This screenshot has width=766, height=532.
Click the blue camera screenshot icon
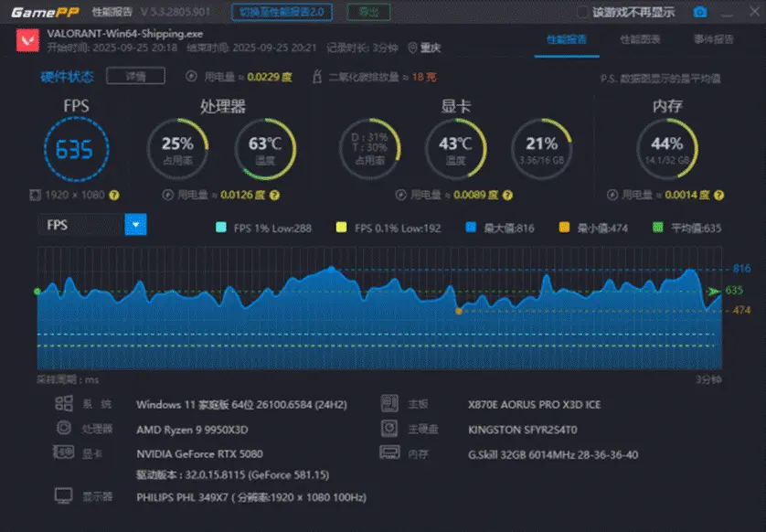[699, 12]
